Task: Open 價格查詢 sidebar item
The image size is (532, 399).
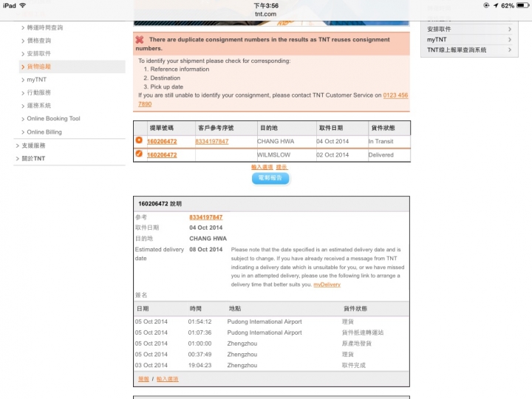Action: pos(39,41)
